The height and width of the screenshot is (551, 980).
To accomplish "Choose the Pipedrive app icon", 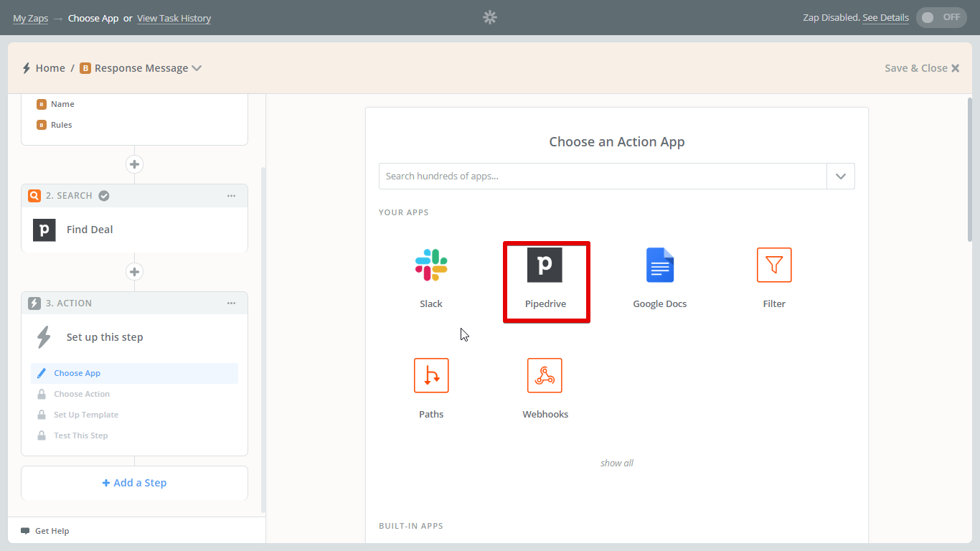I will 545,265.
